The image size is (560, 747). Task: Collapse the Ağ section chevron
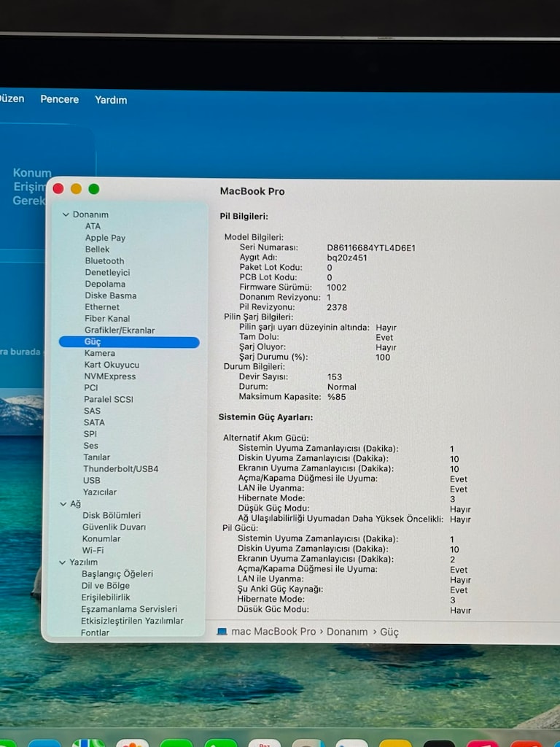[x=63, y=504]
